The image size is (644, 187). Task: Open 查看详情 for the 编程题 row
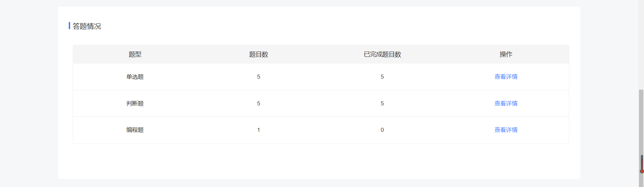tap(506, 130)
